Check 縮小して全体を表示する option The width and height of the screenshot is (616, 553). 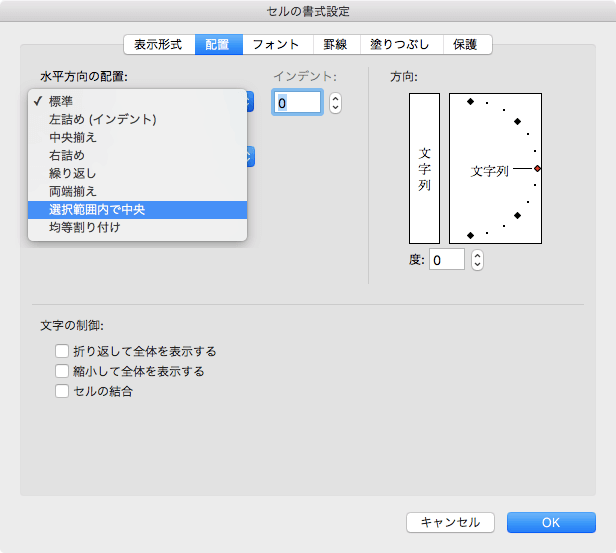tap(63, 372)
